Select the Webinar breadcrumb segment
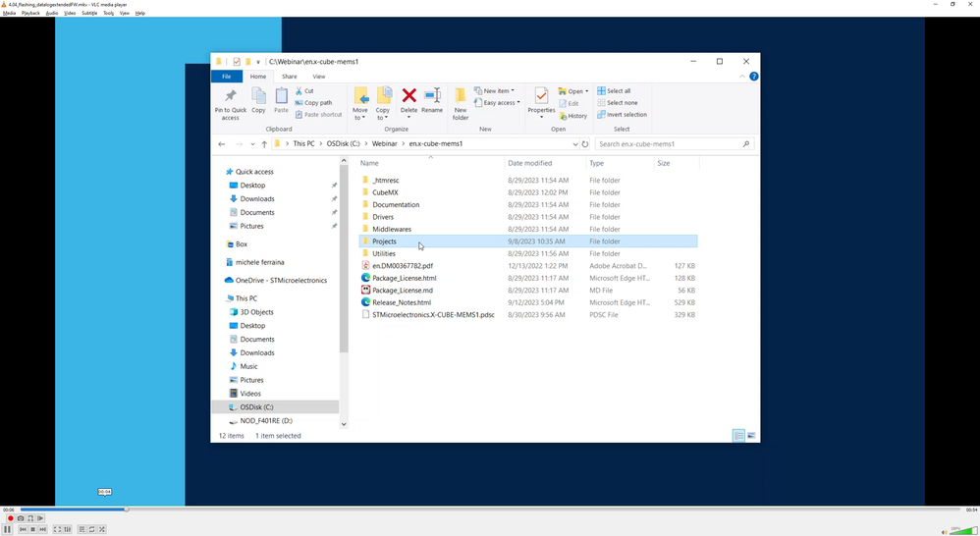Screen dimensions: 980x536 384,143
